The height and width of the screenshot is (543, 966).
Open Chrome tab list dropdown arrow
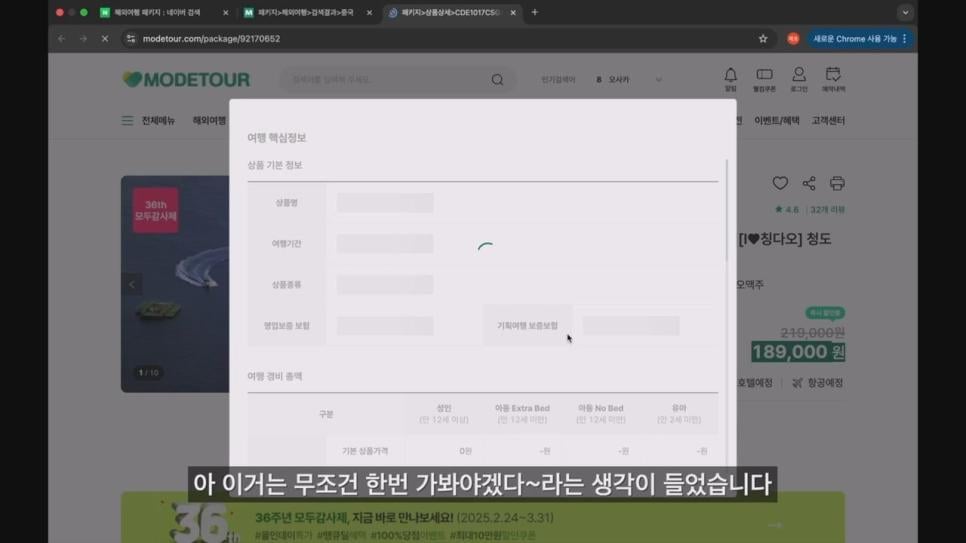coord(904,13)
